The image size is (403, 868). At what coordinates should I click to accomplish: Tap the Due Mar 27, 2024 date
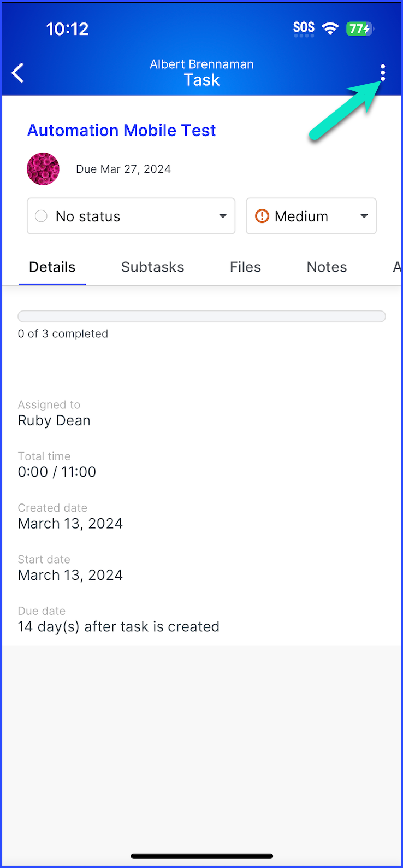point(123,169)
